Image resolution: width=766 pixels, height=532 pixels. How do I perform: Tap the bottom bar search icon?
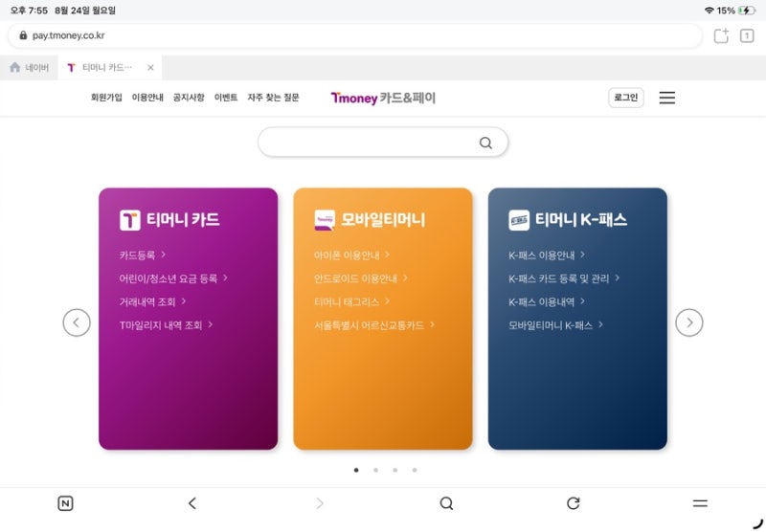click(x=446, y=503)
